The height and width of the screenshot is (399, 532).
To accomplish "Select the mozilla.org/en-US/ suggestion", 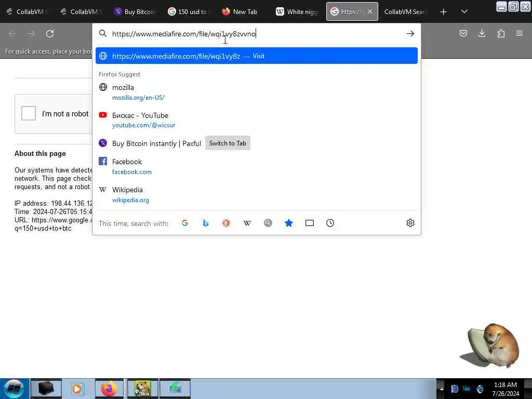I will pos(257,92).
